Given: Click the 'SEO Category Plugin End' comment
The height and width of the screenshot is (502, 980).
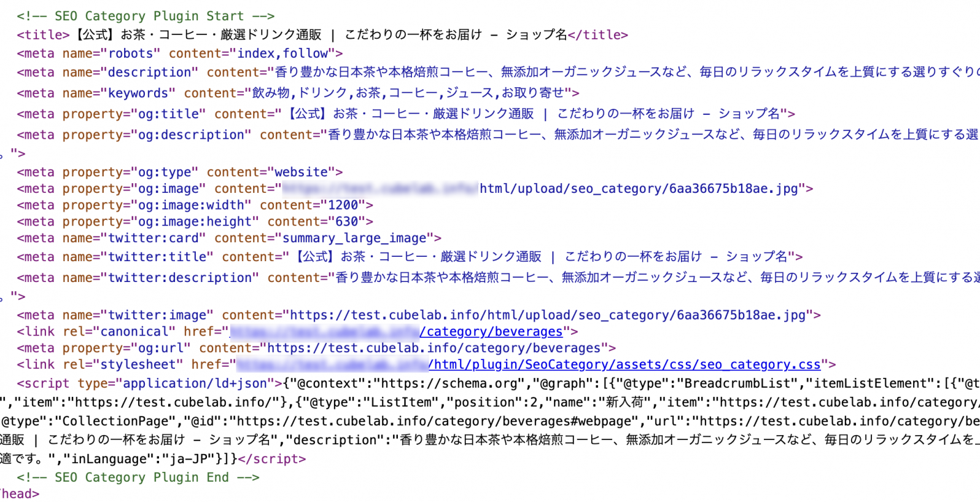Looking at the screenshot, I should pyautogui.click(x=138, y=477).
